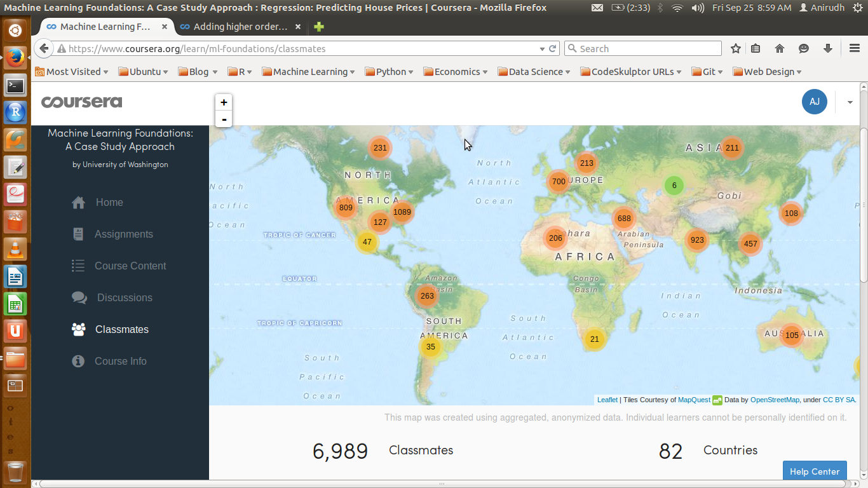Image resolution: width=868 pixels, height=488 pixels.
Task: Select Discussions in course navigation
Action: click(x=124, y=298)
